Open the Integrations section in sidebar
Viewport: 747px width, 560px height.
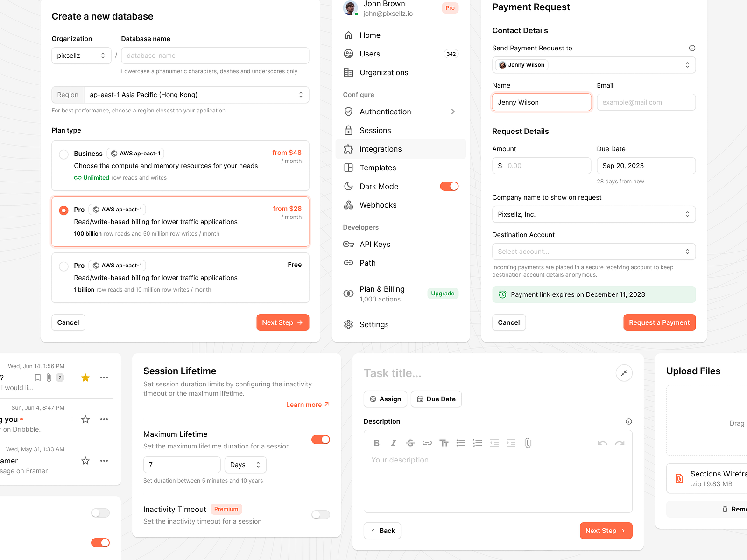tap(381, 149)
